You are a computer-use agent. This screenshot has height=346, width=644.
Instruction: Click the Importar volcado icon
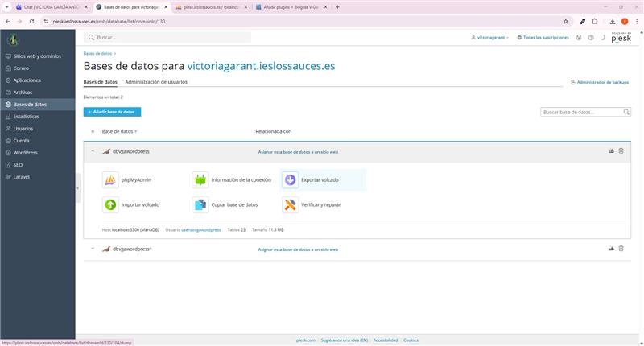click(x=110, y=204)
